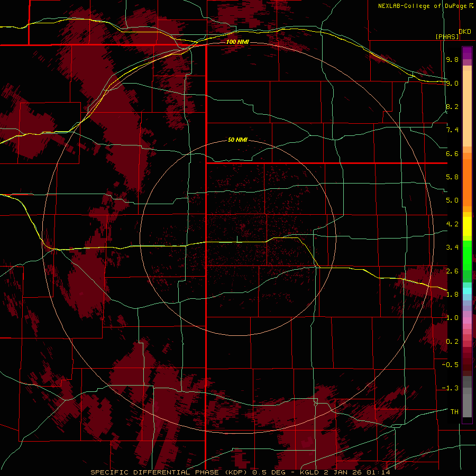
Task: Click the 7.4 value on the scale
Action: point(452,130)
